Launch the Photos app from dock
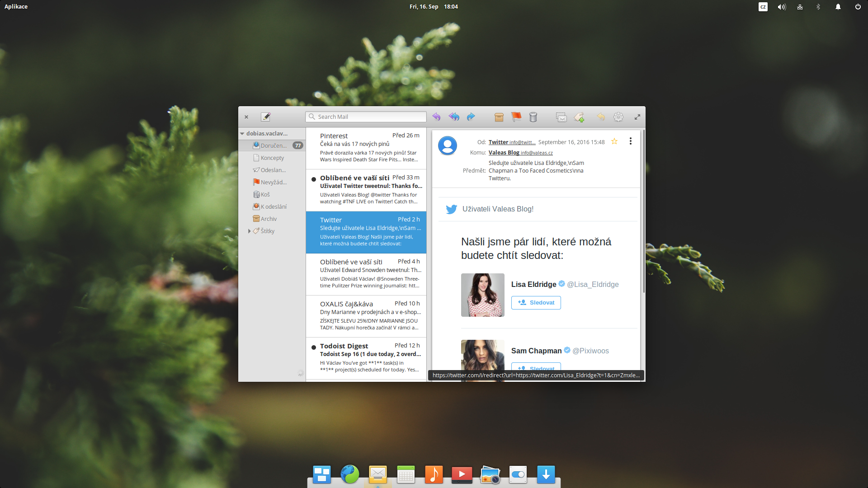 pos(490,474)
